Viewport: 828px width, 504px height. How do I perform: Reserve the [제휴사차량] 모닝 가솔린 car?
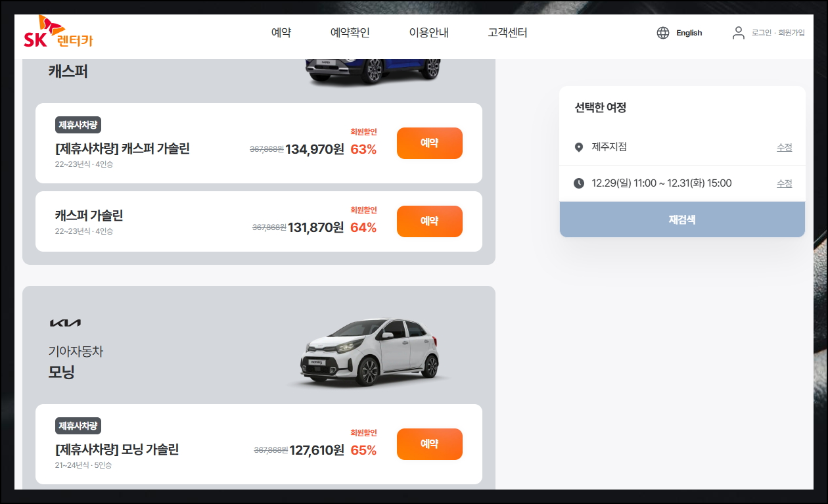click(430, 444)
